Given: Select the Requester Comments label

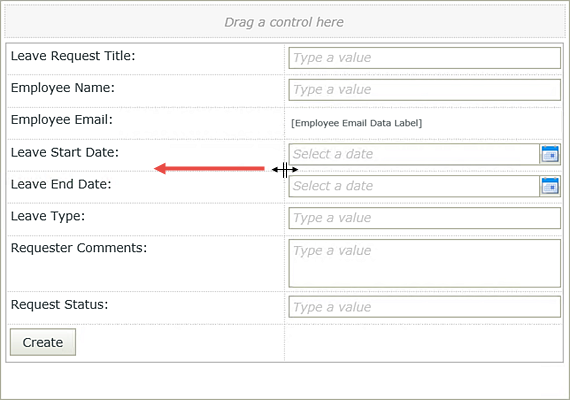Looking at the screenshot, I should click(x=79, y=248).
